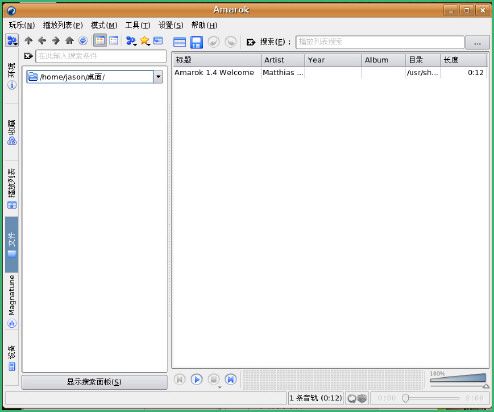Sort playlist by 目录 directory column header
This screenshot has width=494, height=412.
click(423, 60)
